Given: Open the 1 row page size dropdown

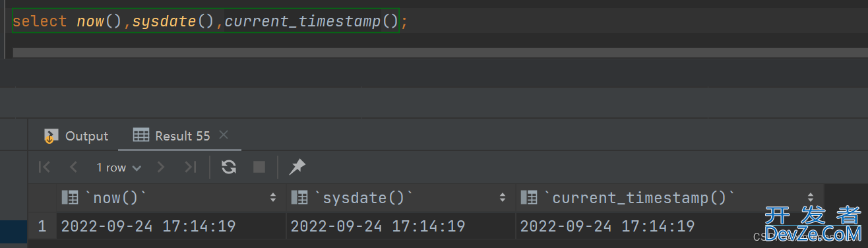Looking at the screenshot, I should (119, 168).
